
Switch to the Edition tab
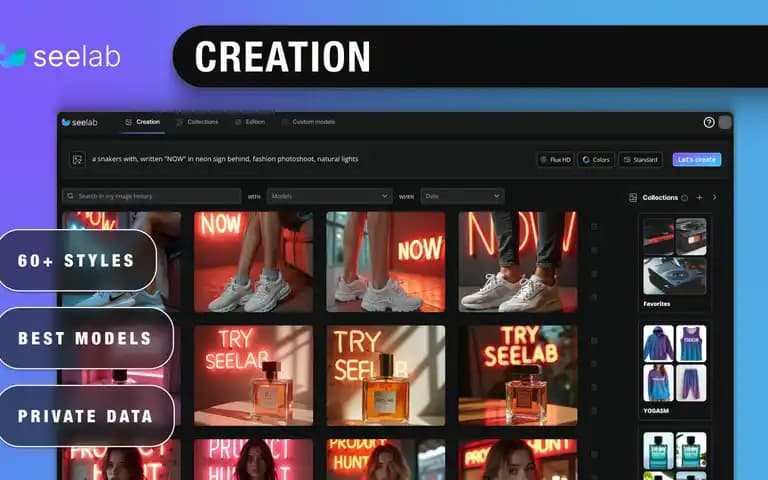click(250, 122)
